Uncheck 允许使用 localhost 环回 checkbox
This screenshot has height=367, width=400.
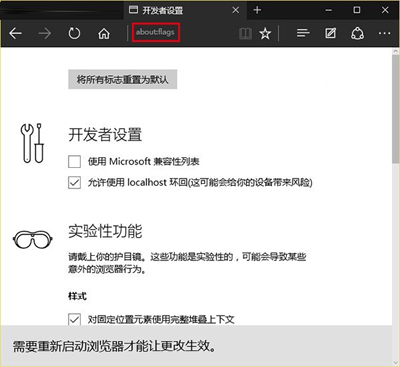(74, 183)
